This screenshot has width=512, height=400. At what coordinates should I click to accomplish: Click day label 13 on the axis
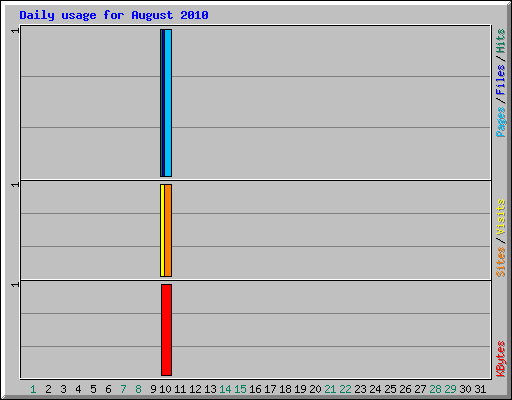pyautogui.click(x=210, y=389)
